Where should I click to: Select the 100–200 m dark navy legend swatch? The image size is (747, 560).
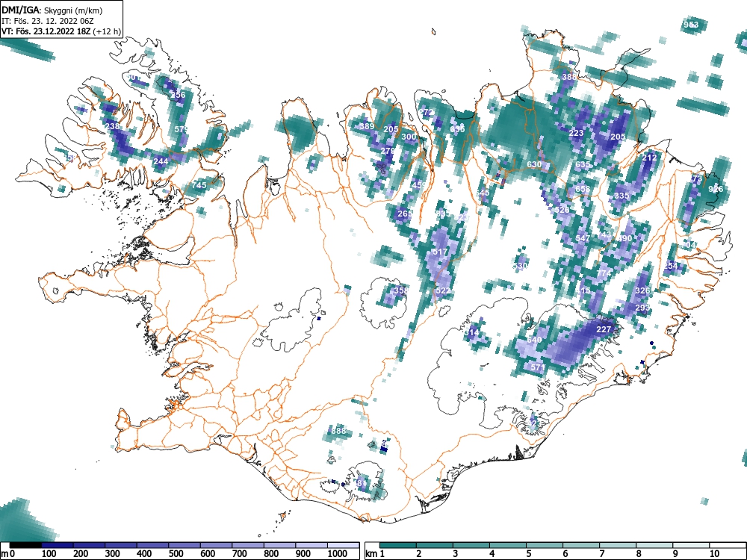pos(58,545)
